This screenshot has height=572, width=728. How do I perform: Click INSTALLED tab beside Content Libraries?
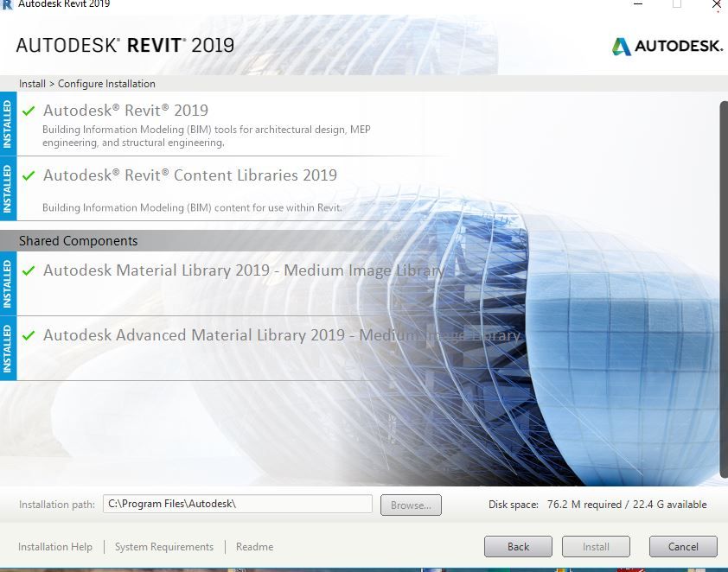point(8,189)
